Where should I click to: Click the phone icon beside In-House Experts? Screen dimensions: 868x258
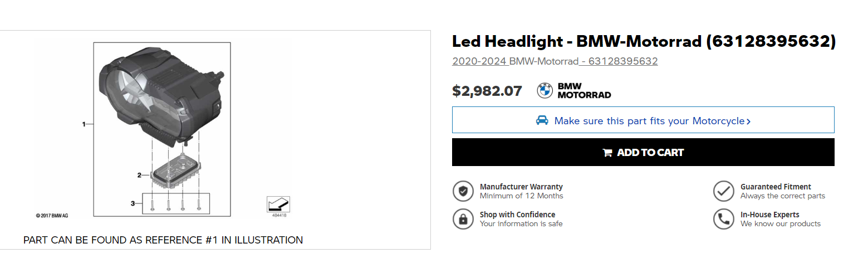[x=723, y=219]
